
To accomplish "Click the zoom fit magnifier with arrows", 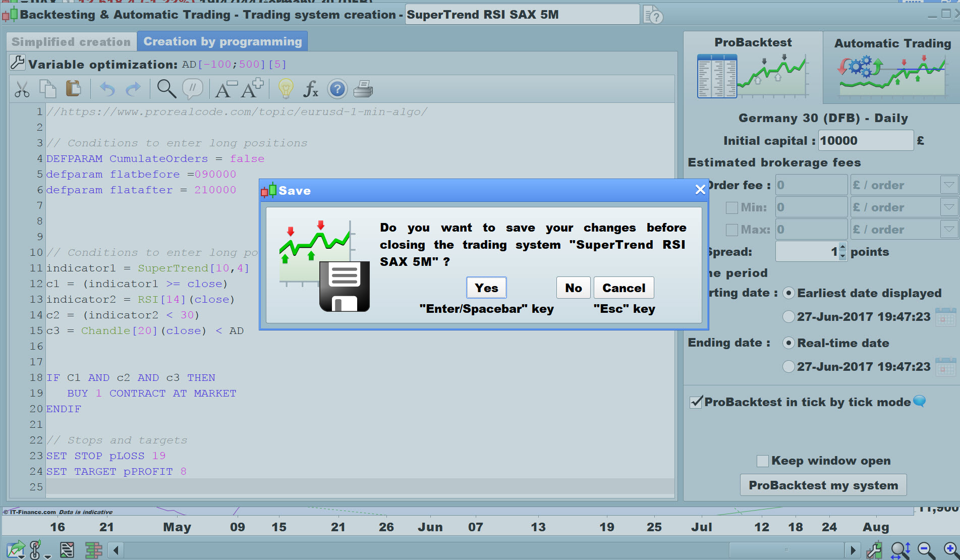I will click(900, 549).
